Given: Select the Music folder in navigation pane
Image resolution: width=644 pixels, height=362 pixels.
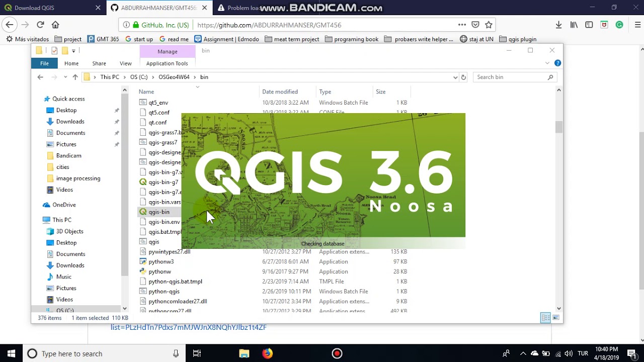Looking at the screenshot, I should pos(63,277).
